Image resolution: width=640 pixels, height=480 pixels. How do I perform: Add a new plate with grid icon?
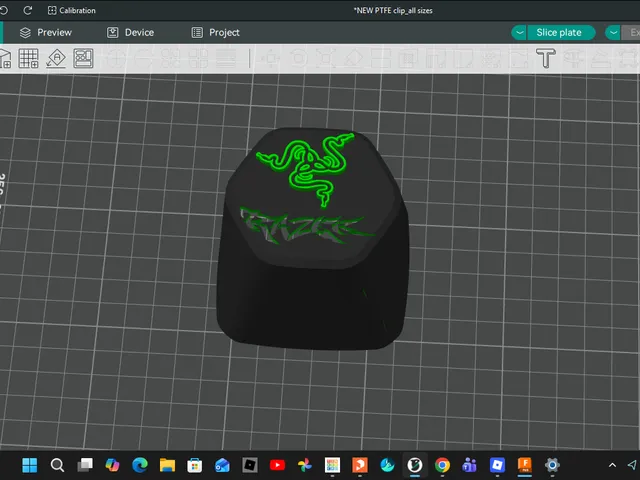[29, 58]
